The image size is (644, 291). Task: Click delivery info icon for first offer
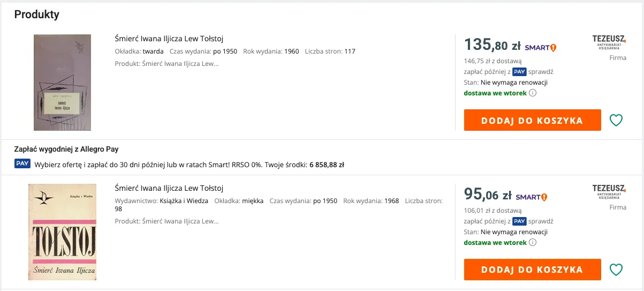tap(533, 93)
